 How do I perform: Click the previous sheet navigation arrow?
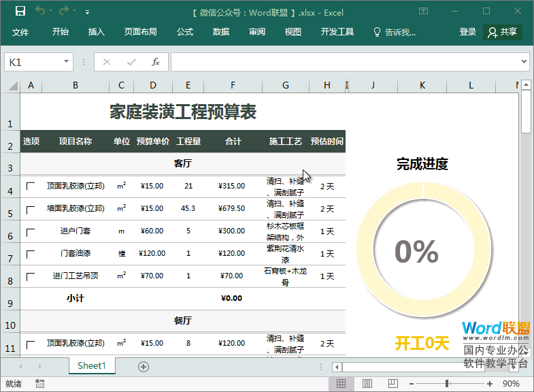[x=20, y=366]
